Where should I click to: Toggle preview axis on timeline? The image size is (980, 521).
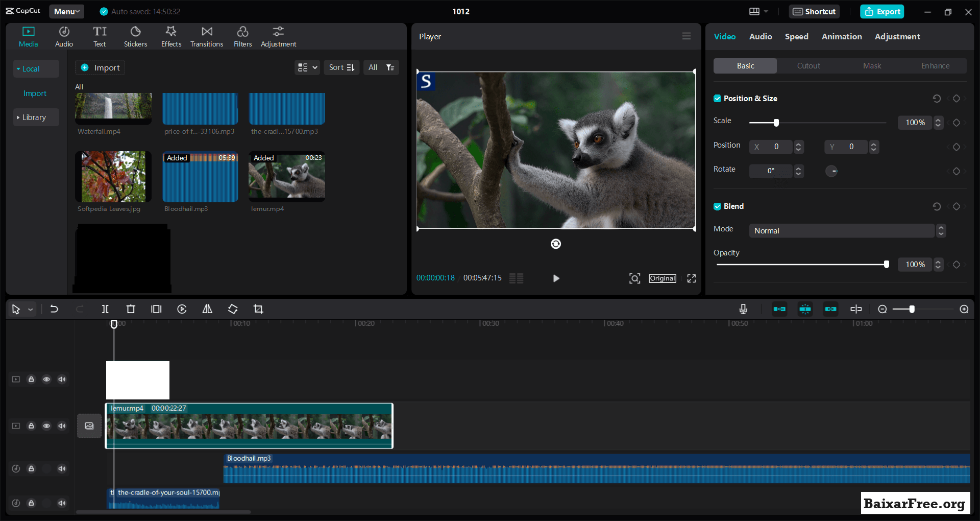click(856, 309)
